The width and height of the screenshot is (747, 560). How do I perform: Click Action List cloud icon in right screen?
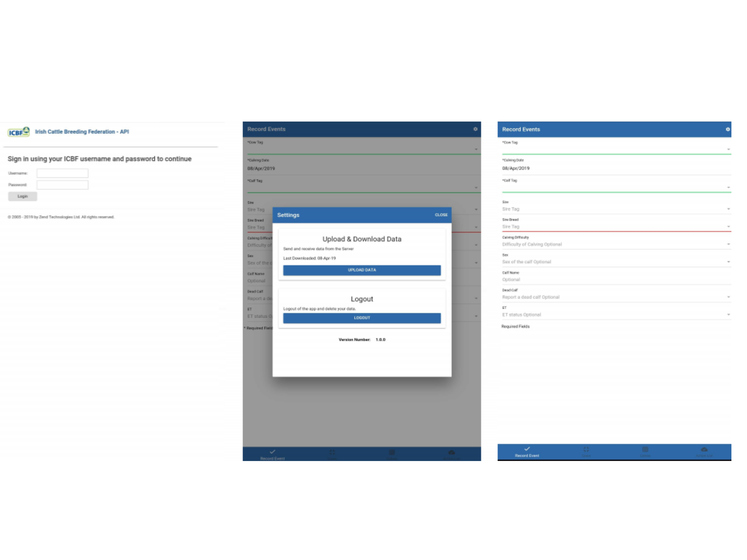tap(704, 449)
